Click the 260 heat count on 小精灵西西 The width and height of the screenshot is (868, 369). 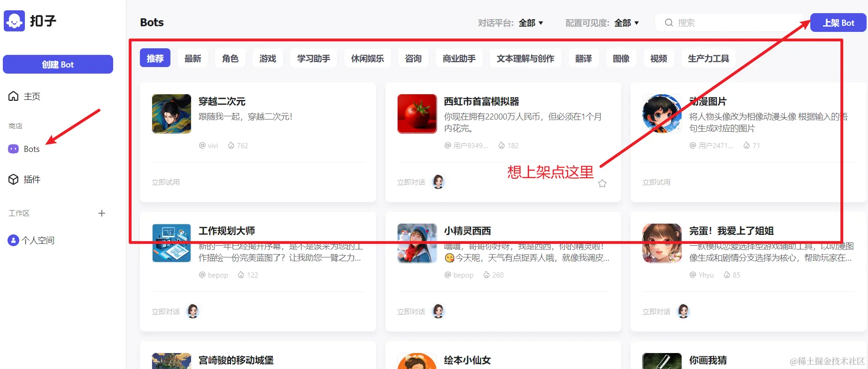click(493, 275)
